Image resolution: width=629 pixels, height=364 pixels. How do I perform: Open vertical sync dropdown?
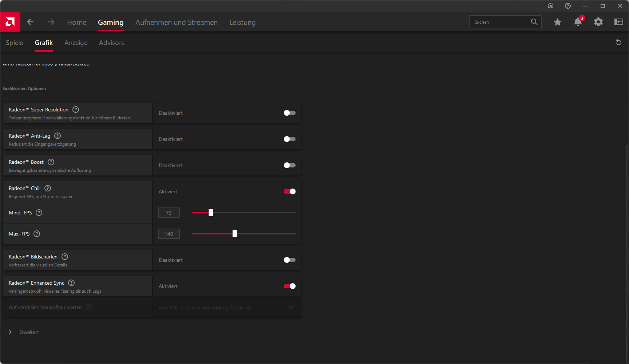click(227, 308)
